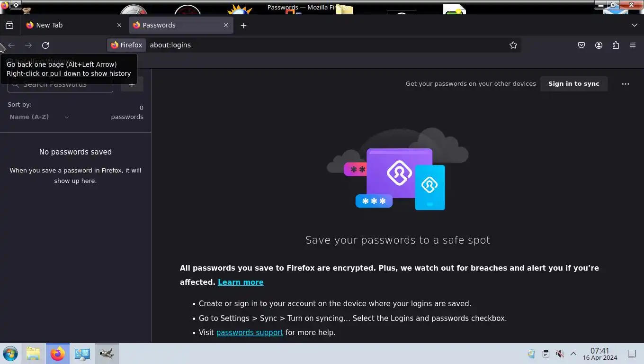The width and height of the screenshot is (644, 364).
Task: Open the three-dot more options menu
Action: 626,84
